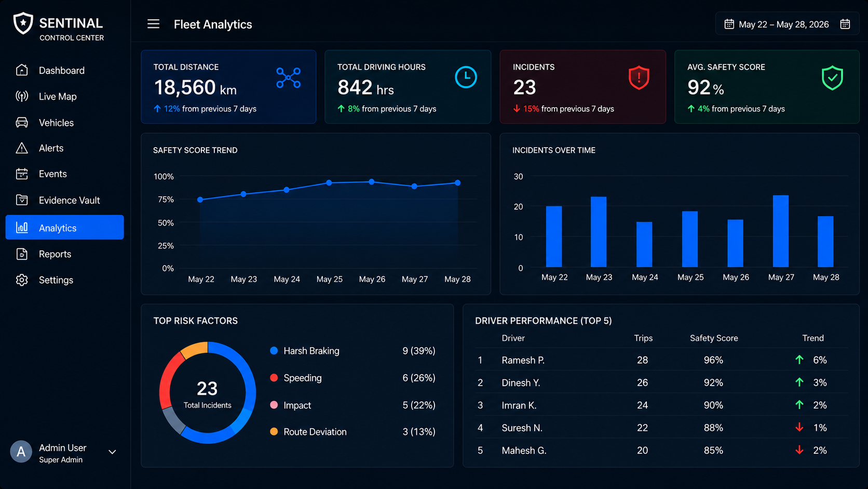Image resolution: width=868 pixels, height=489 pixels.
Task: Open the Vehicles section
Action: pos(65,123)
